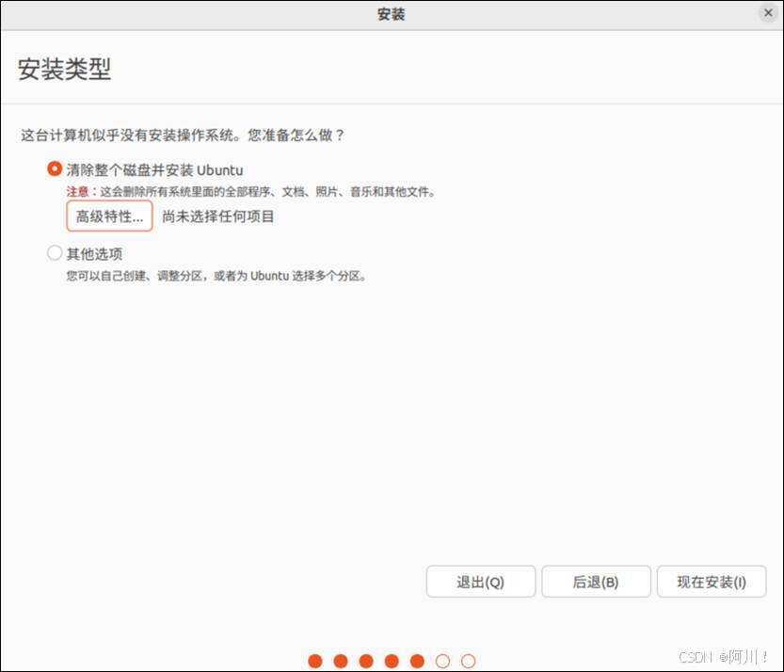Start installation with "现在安装(I)"
Screen dimensions: 784x672
712,582
